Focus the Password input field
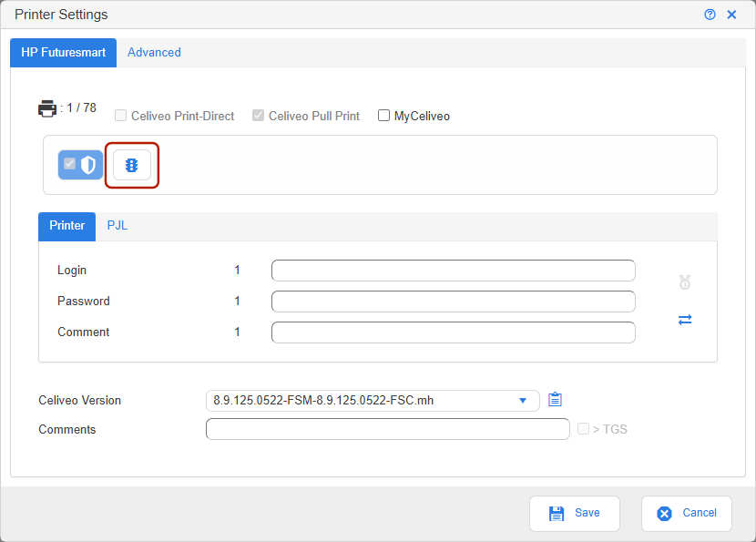756x542 pixels. (x=453, y=302)
